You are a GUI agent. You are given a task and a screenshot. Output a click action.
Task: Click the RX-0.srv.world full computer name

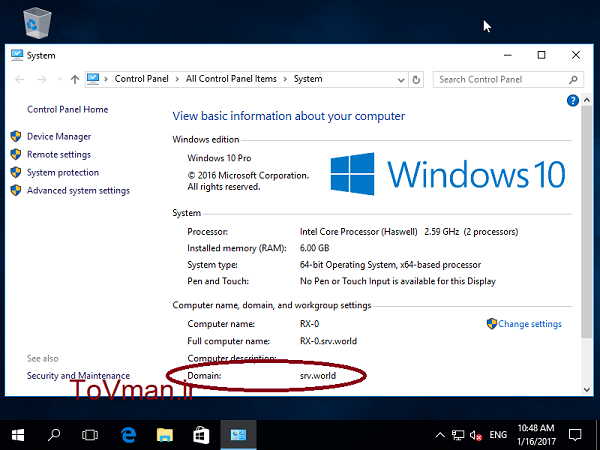point(328,341)
